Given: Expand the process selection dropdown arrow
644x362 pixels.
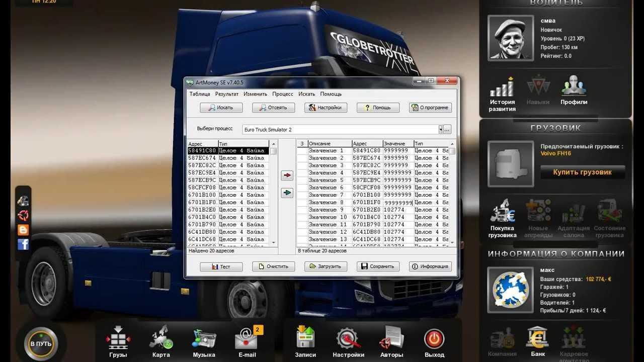Looking at the screenshot, I should point(440,129).
